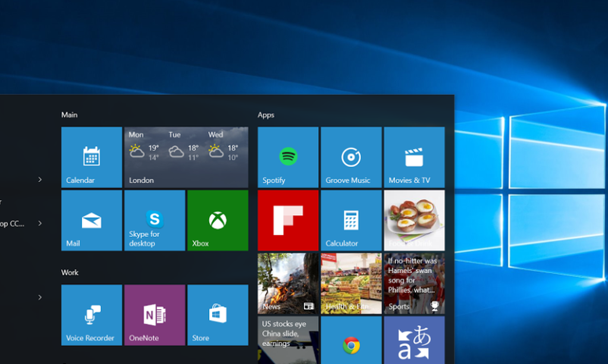
Task: Open the US stocks Money tile
Action: [x=288, y=340]
